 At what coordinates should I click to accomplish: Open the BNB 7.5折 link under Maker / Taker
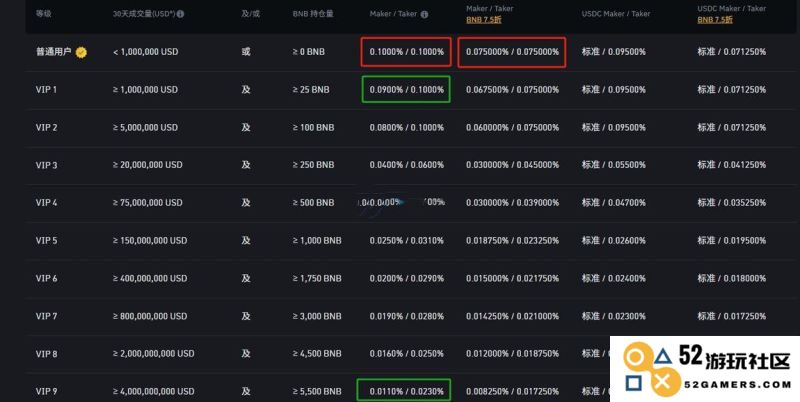pos(484,20)
